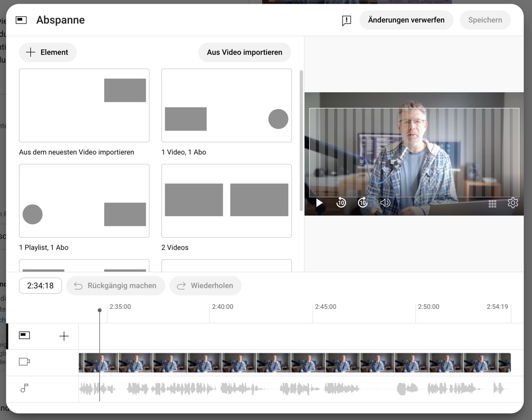Viewport: 532px width, 420px height.
Task: Click the video track camera icon
Action: tap(24, 362)
